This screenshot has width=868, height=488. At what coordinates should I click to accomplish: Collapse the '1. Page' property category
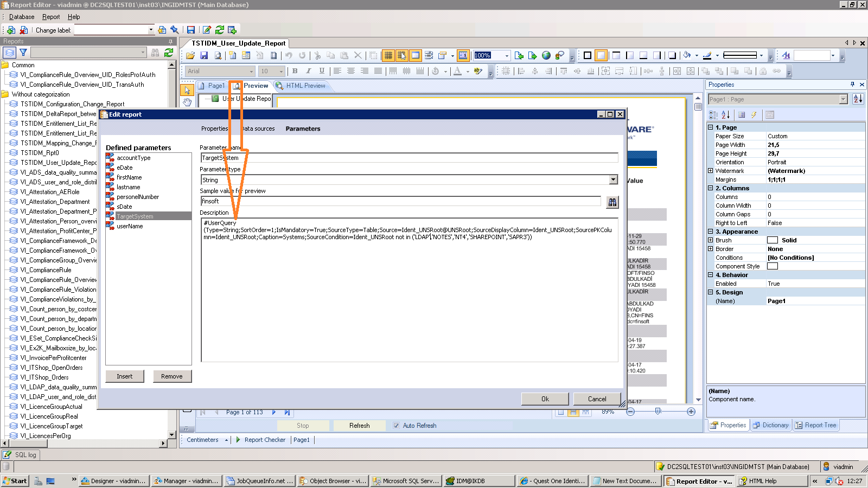click(711, 127)
